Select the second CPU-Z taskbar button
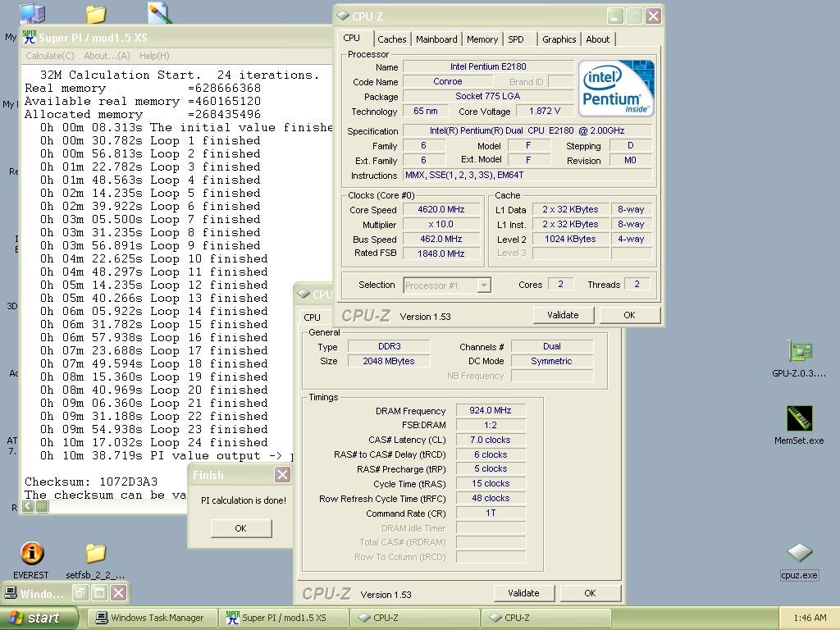The height and width of the screenshot is (630, 840). [546, 618]
